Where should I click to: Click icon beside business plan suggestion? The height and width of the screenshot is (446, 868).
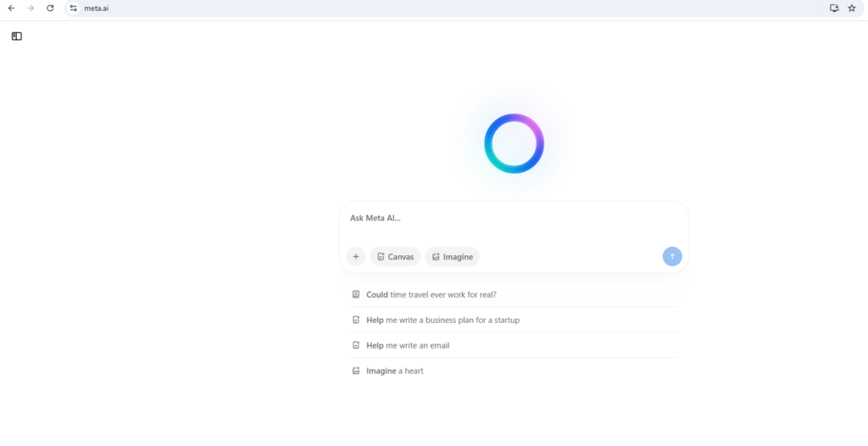[x=356, y=321]
